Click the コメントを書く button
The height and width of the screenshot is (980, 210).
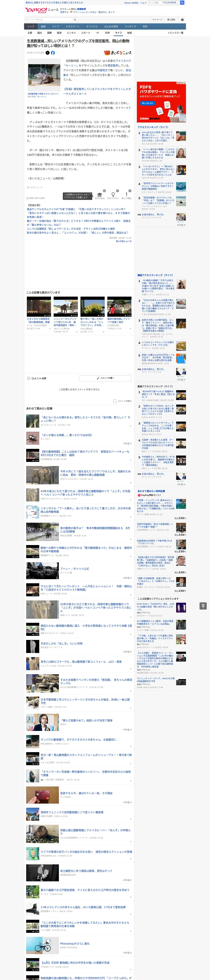coord(105,378)
